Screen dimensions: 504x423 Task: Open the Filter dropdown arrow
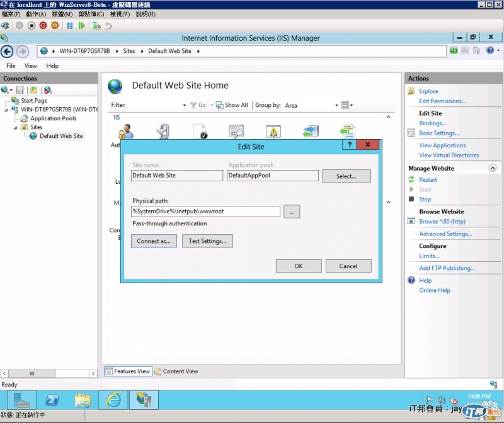click(185, 105)
